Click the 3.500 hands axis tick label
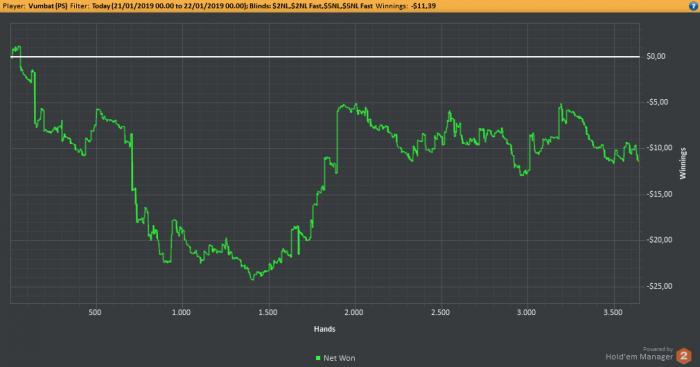The height and width of the screenshot is (367, 700). [613, 312]
